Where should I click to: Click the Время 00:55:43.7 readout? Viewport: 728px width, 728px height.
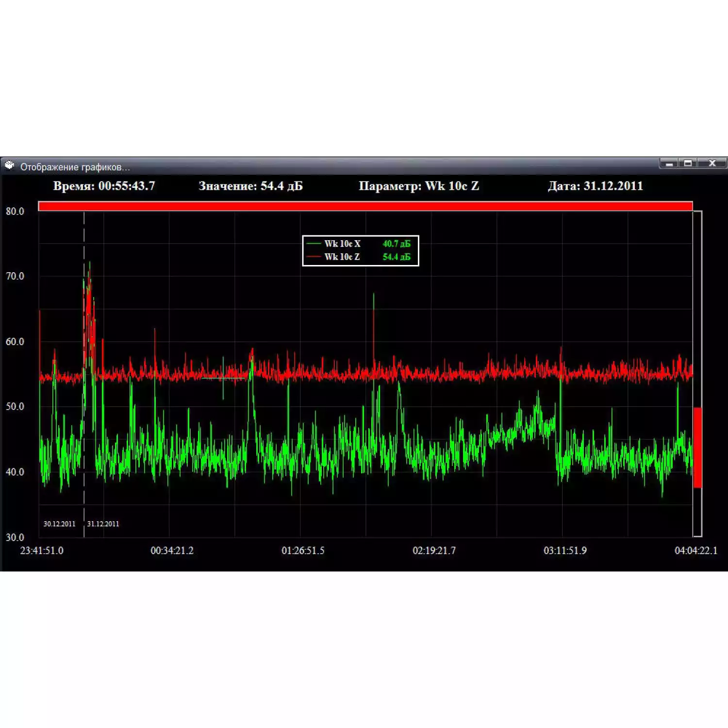click(x=104, y=186)
